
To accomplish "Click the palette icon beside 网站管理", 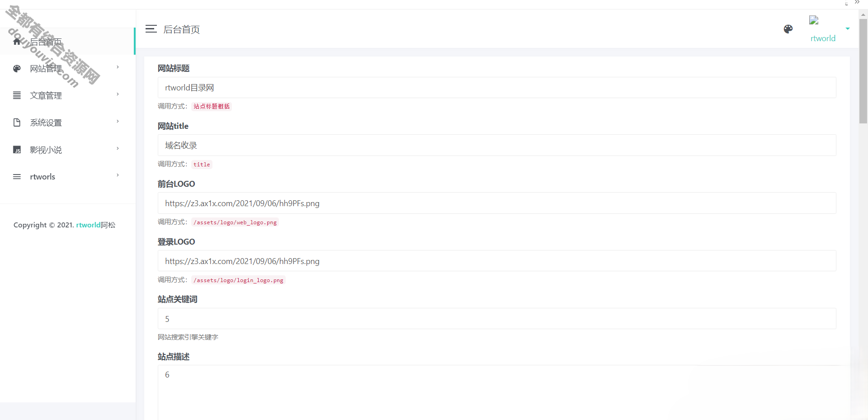I will 17,69.
